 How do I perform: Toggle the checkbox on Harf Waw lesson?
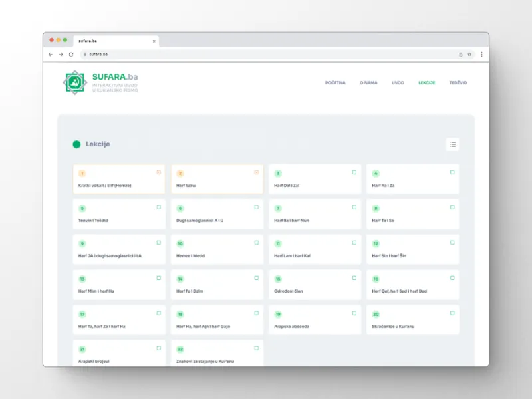pos(256,172)
